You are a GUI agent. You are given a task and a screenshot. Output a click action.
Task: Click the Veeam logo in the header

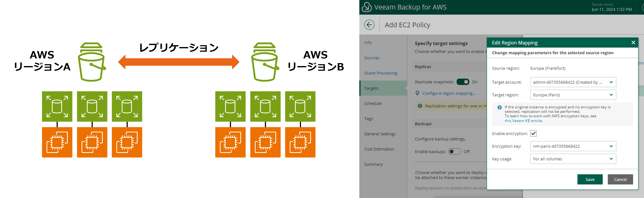coord(366,7)
